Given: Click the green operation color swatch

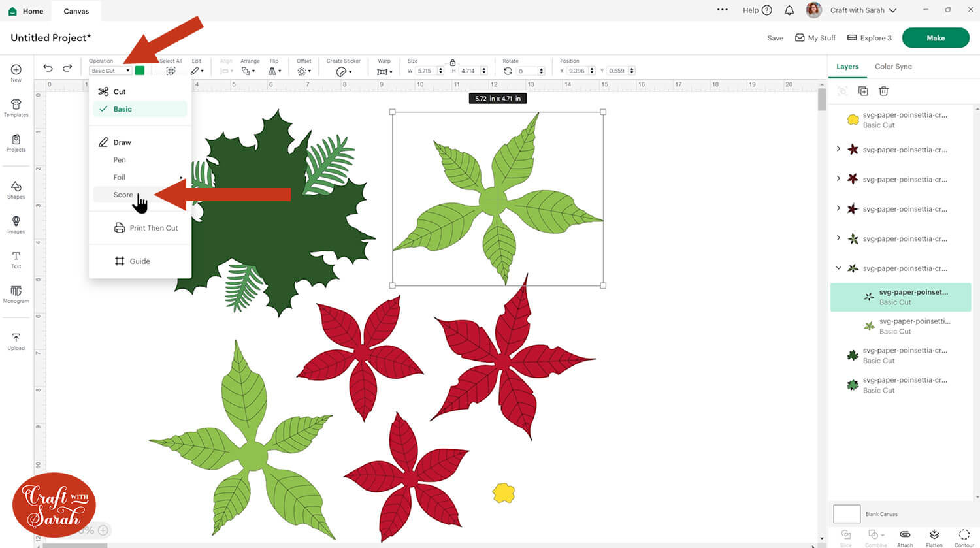Looking at the screenshot, I should click(x=140, y=71).
